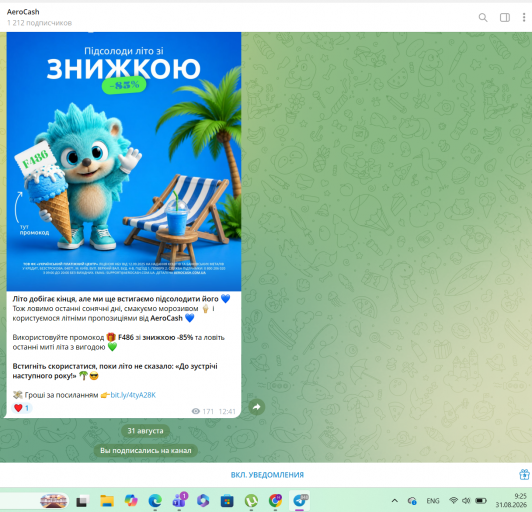
Task: Click the 1 212 подписчиков subscriber count
Action: 39,23
